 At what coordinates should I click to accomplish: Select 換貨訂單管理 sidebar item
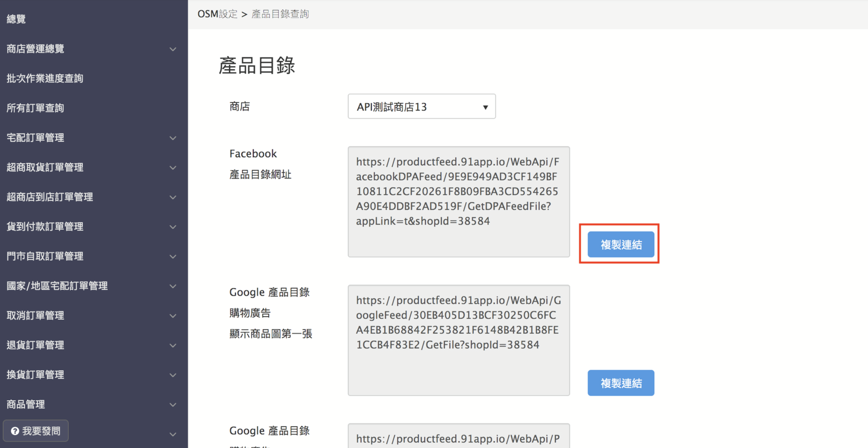point(35,375)
